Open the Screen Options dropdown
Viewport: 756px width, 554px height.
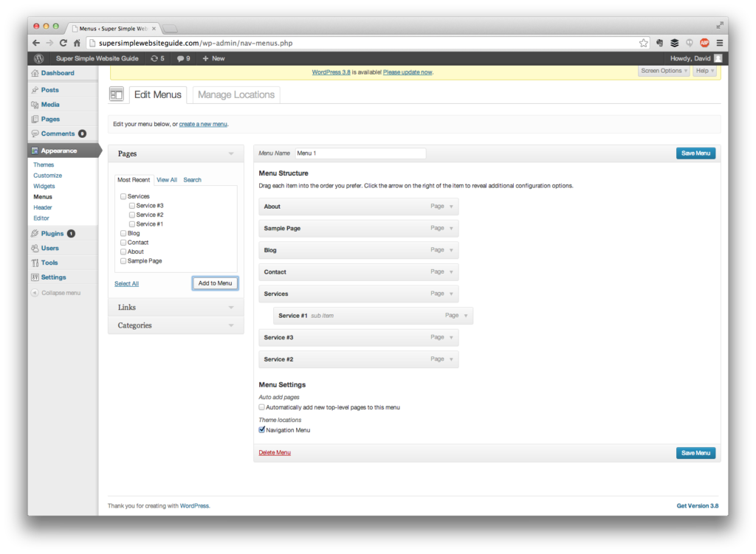click(664, 71)
